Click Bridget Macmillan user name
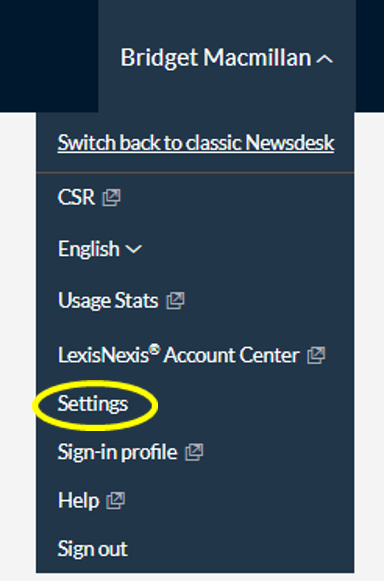This screenshot has width=384, height=581. [x=216, y=58]
